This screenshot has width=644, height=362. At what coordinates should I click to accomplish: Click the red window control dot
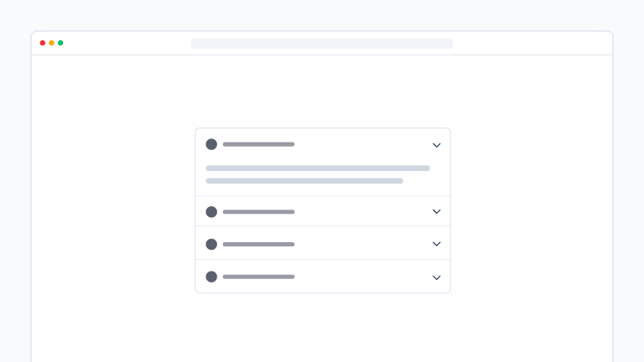click(x=43, y=43)
